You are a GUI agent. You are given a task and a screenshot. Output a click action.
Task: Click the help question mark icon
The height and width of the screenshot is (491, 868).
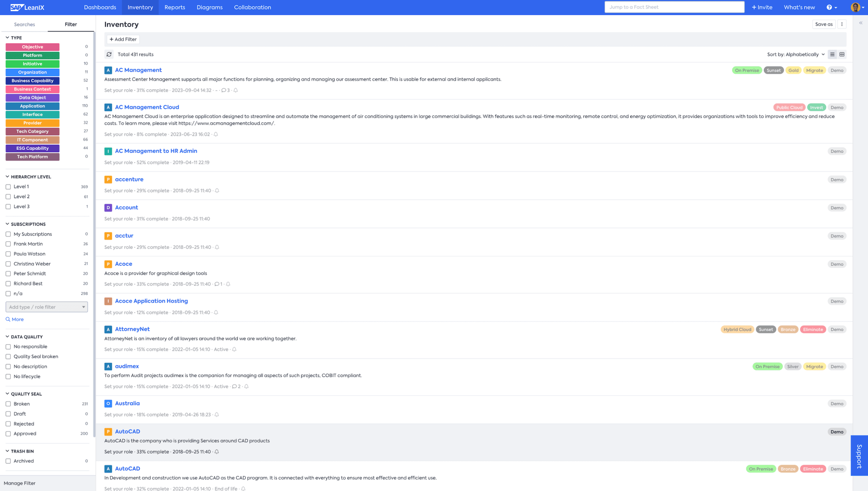tap(829, 7)
